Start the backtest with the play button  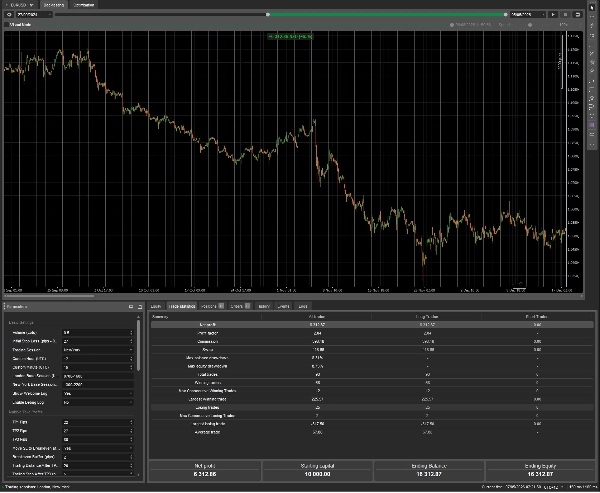553,15
